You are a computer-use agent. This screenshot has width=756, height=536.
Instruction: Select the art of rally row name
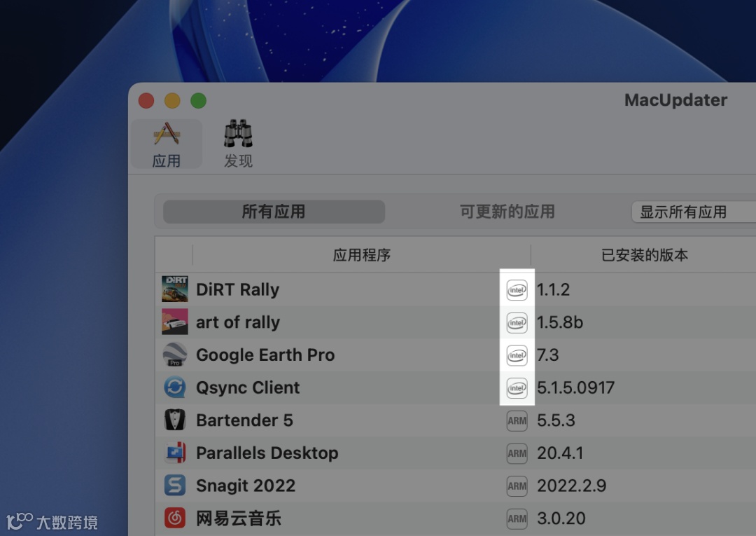coord(238,322)
